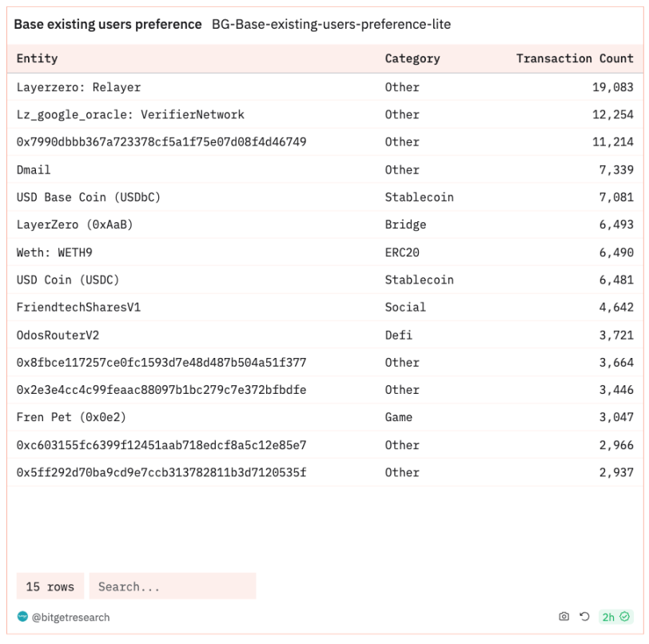The height and width of the screenshot is (644, 649).
Task: Click the 15 rows count label
Action: click(x=50, y=586)
